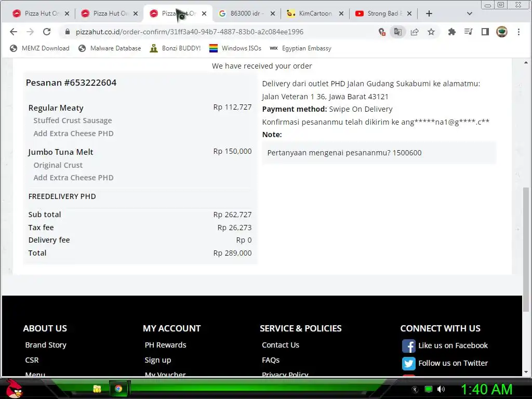Open the media control queue icon
Screen dimensions: 532x399
[x=468, y=32]
